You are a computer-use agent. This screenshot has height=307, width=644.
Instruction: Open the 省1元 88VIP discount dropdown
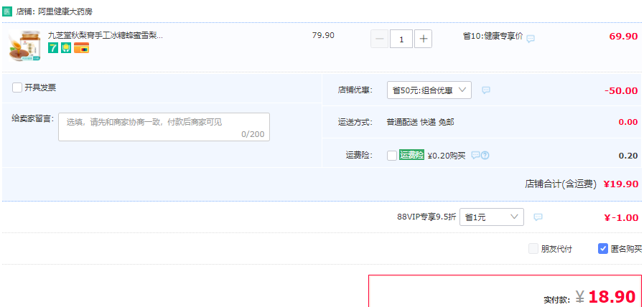492,217
